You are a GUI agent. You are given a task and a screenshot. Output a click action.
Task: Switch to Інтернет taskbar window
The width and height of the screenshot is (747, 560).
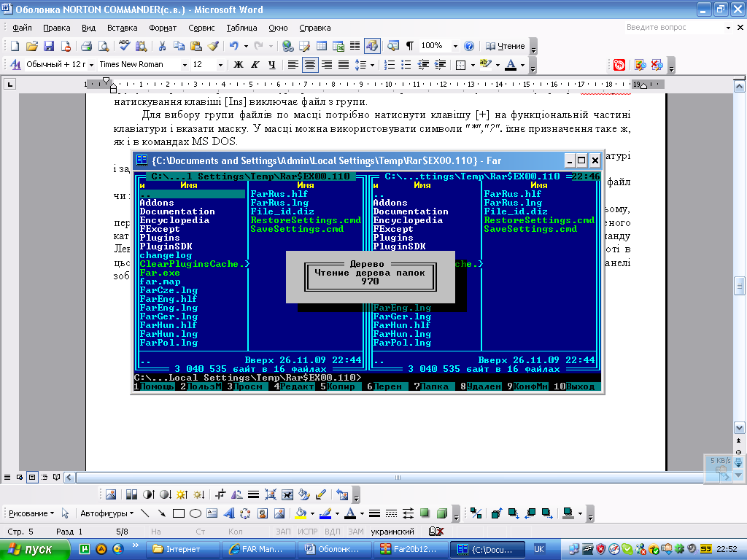point(183,549)
